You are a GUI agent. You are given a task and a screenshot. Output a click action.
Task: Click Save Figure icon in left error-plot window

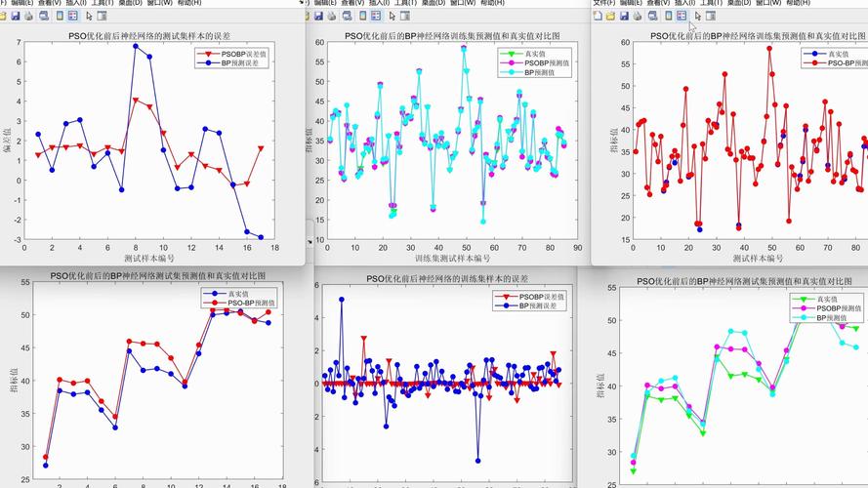tap(15, 16)
